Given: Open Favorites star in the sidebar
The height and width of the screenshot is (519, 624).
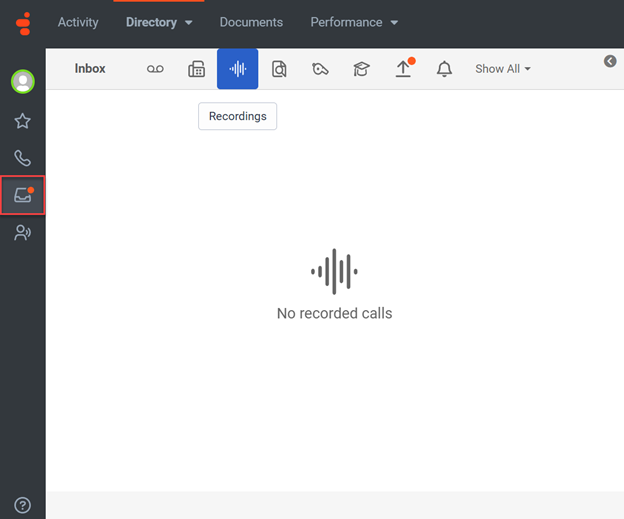Looking at the screenshot, I should coord(22,121).
